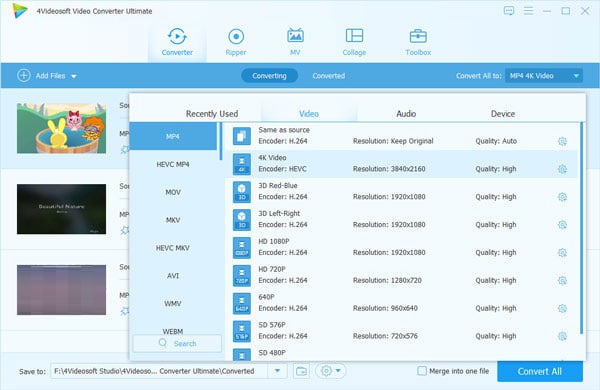
Task: Click the Add Files label
Action: [51, 76]
